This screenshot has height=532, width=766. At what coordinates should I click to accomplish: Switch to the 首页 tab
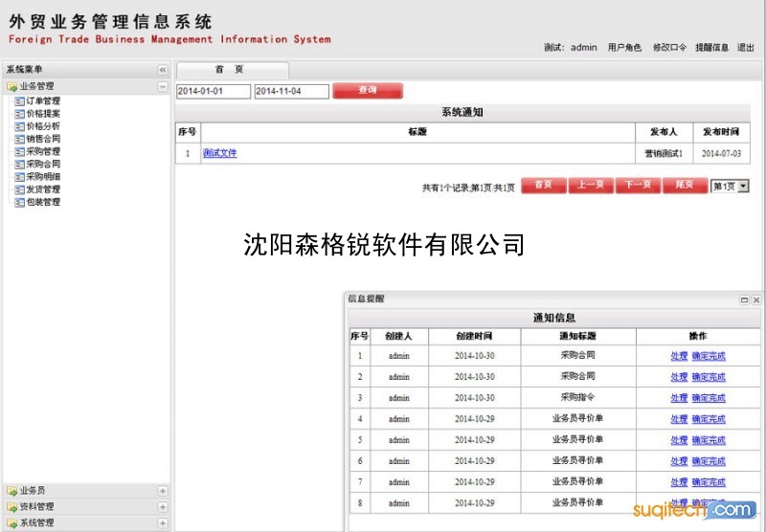(232, 70)
